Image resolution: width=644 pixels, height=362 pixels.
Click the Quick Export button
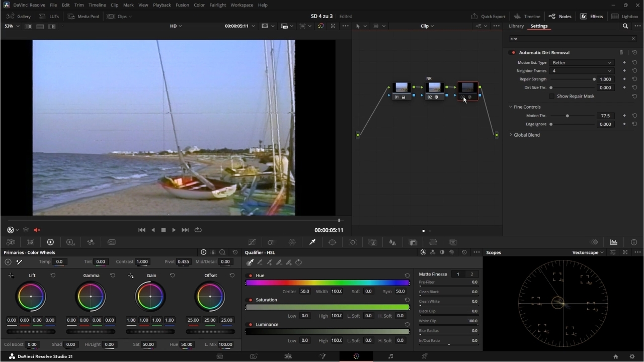(x=488, y=16)
